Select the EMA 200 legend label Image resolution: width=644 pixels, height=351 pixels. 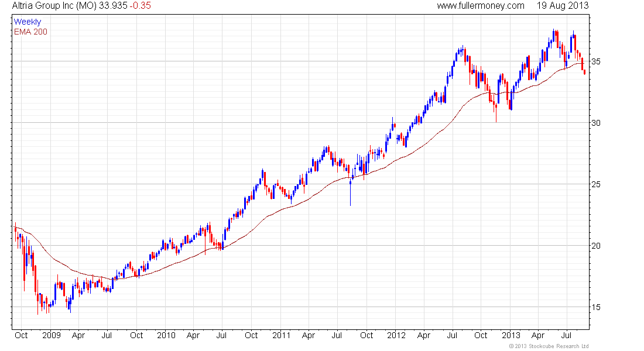pyautogui.click(x=30, y=32)
